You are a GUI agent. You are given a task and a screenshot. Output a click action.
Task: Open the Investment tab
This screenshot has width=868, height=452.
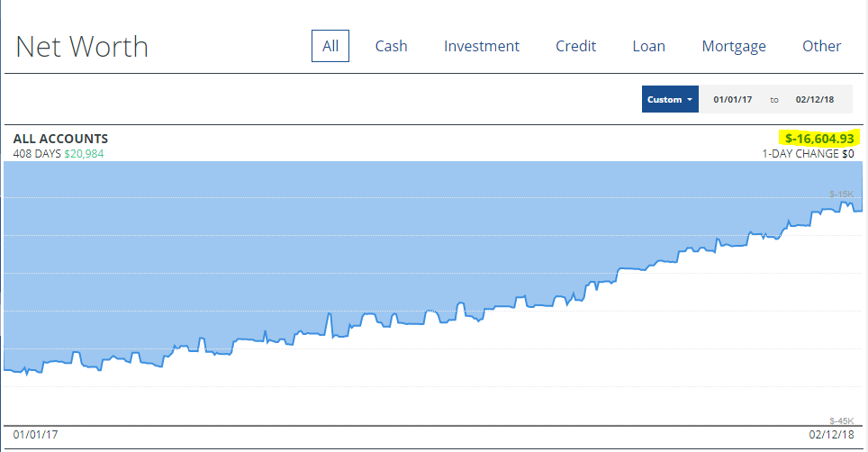click(482, 46)
